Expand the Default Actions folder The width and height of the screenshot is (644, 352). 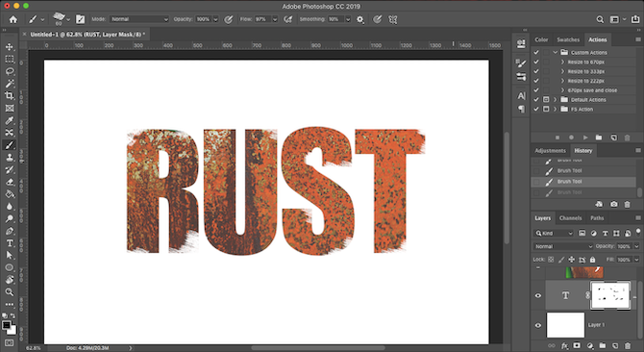pyautogui.click(x=556, y=100)
